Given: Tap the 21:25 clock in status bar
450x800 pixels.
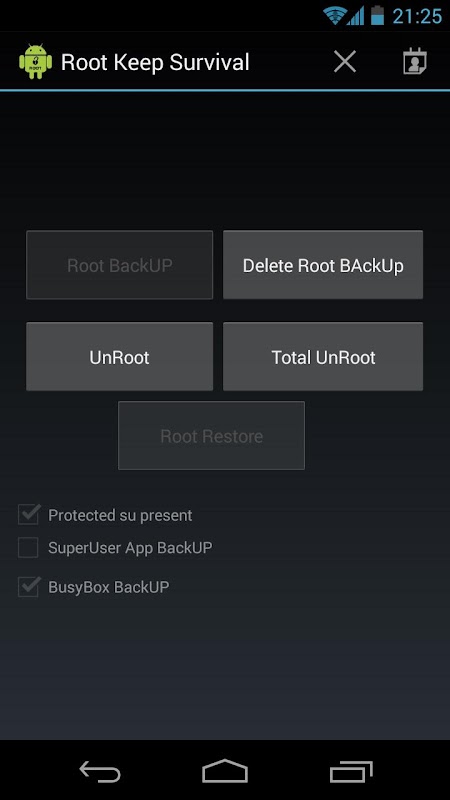Looking at the screenshot, I should [x=417, y=16].
